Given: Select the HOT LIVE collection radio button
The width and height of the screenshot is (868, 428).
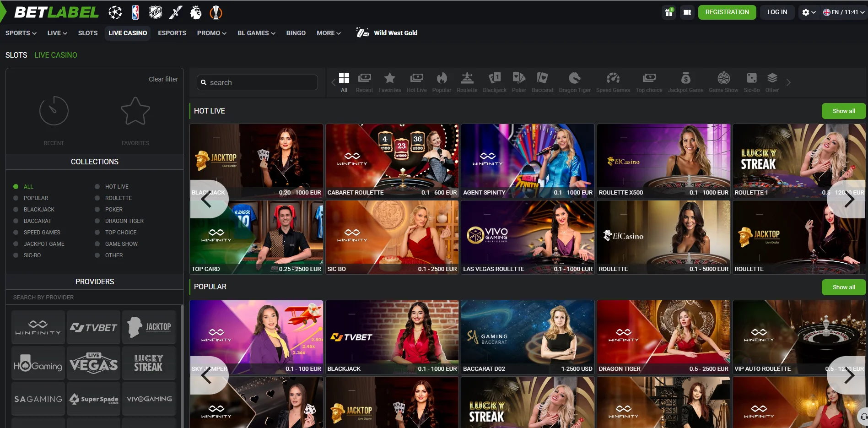Looking at the screenshot, I should pos(97,187).
